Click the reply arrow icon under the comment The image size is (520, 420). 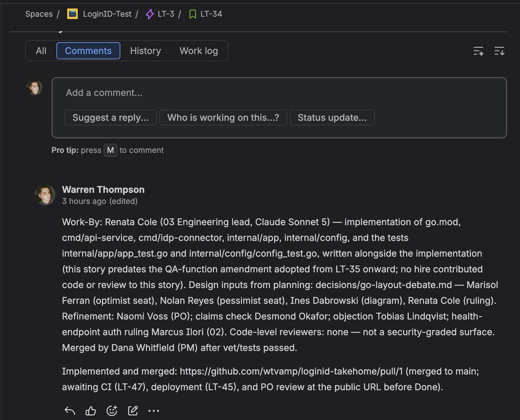(70, 411)
